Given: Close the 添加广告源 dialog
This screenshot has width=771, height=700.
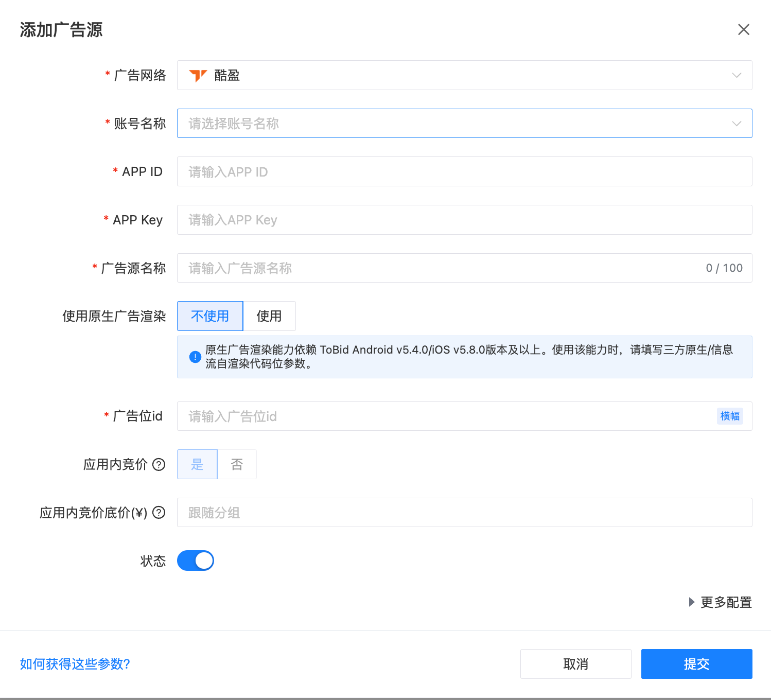Looking at the screenshot, I should tap(743, 30).
